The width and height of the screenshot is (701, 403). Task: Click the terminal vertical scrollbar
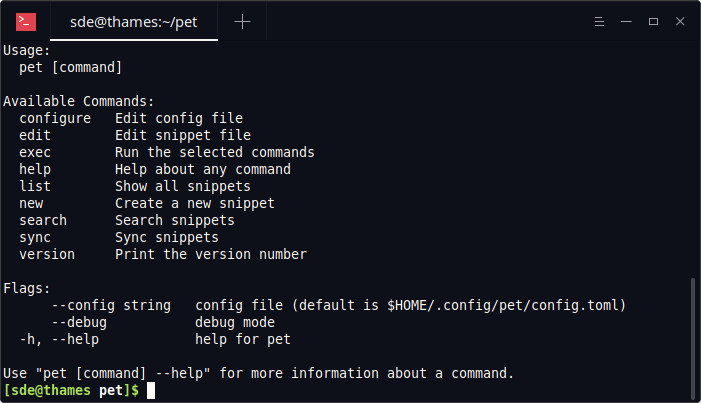point(693,338)
